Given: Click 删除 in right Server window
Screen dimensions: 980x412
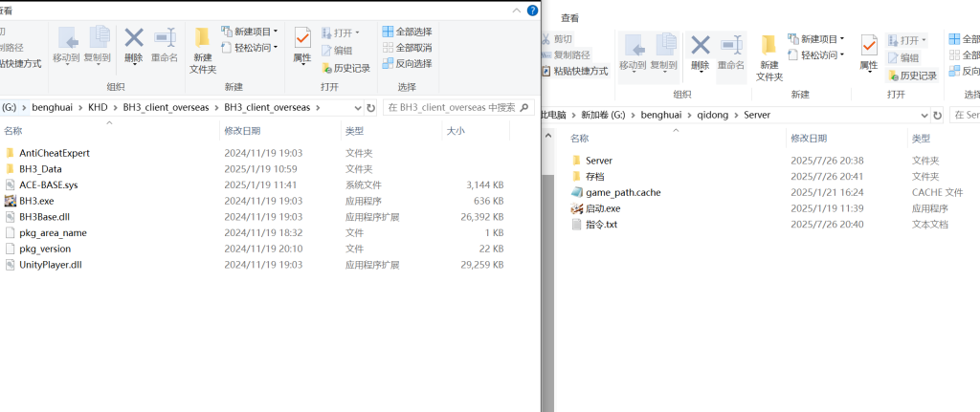Looking at the screenshot, I should tap(700, 53).
